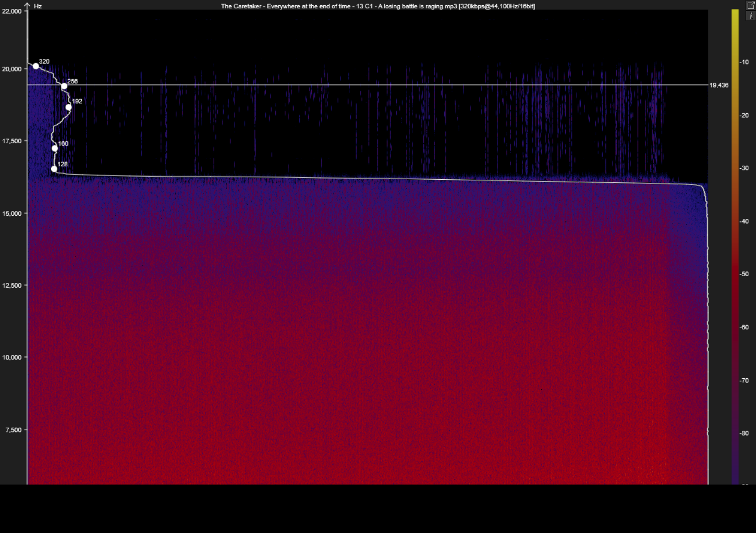Click the -10 dB scale label
The image size is (756, 533).
[x=744, y=62]
